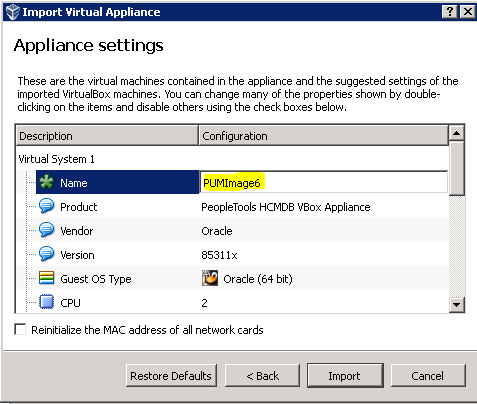Click the Vendor speech bubble icon
Viewport: 477px width, 404px height.
coord(46,230)
